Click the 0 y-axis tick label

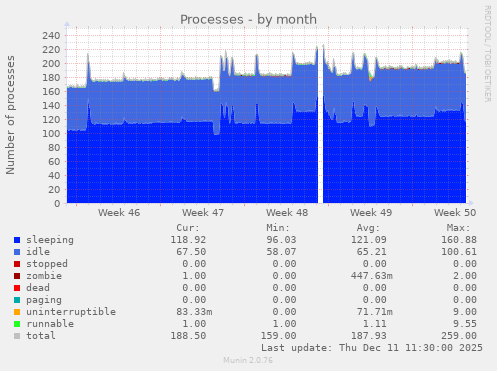(x=57, y=203)
